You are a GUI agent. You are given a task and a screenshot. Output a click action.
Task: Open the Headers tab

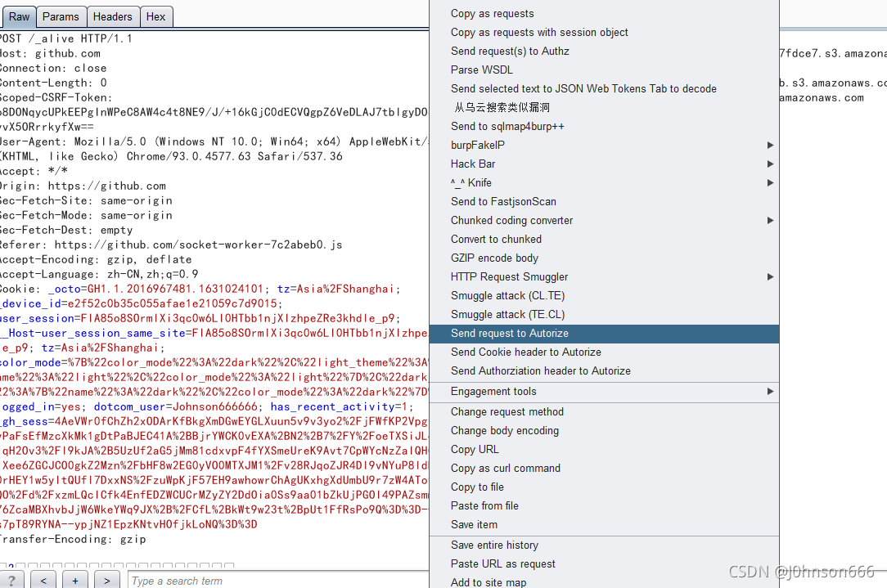[x=113, y=17]
